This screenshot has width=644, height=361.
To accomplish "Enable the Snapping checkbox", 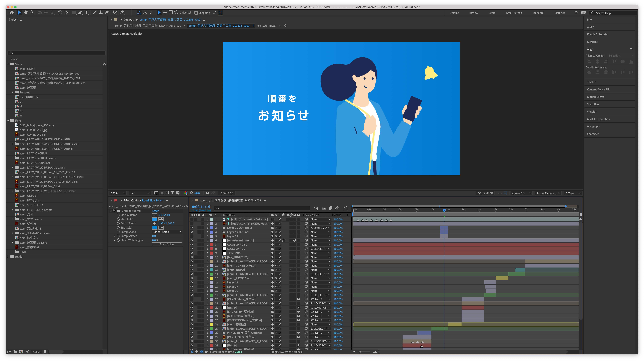I will point(196,13).
